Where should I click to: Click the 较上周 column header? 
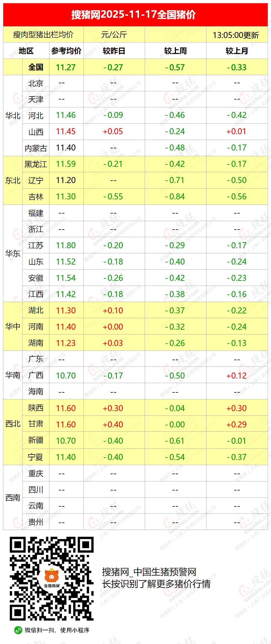click(175, 51)
